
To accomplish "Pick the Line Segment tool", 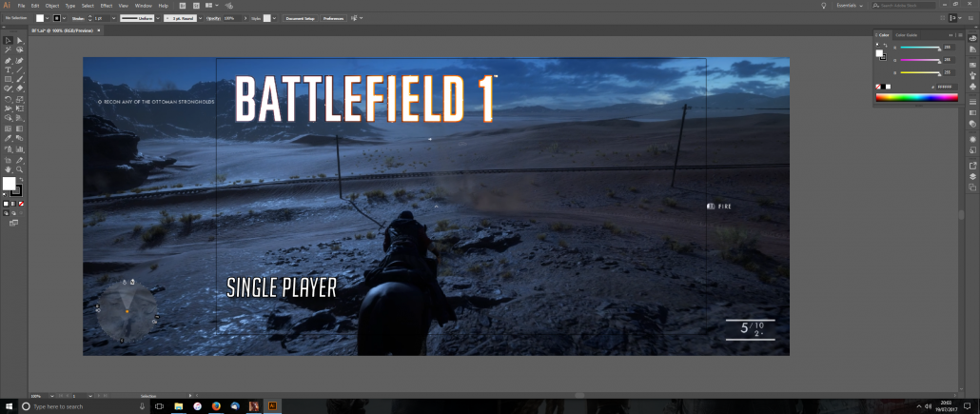I will (x=19, y=70).
